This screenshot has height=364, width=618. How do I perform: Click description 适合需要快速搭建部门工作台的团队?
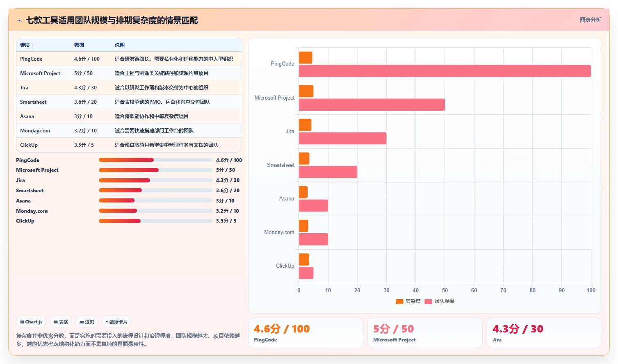click(154, 131)
